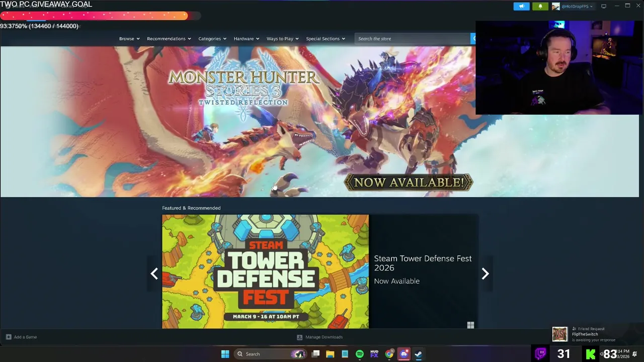Click the HotDropFPS profile avatar
The image size is (644, 362).
click(x=556, y=6)
